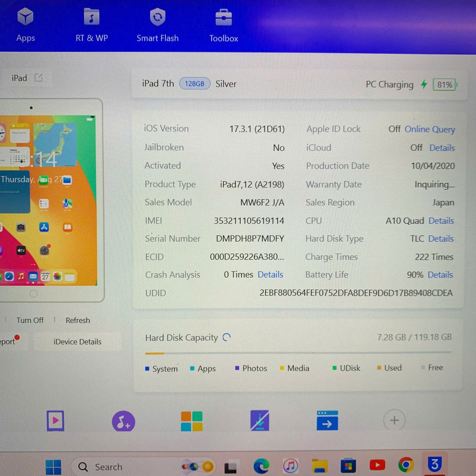Click the Used legend color square
476x476 pixels.
pyautogui.click(x=379, y=368)
